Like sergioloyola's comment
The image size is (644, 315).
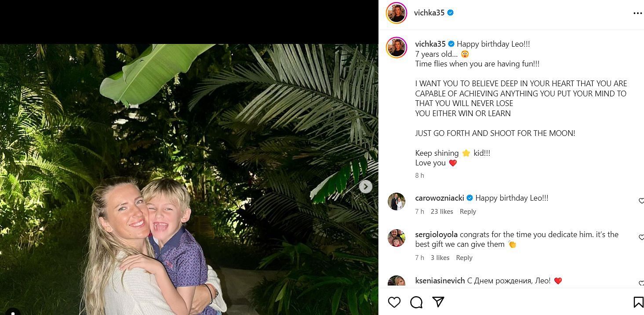coord(641,238)
